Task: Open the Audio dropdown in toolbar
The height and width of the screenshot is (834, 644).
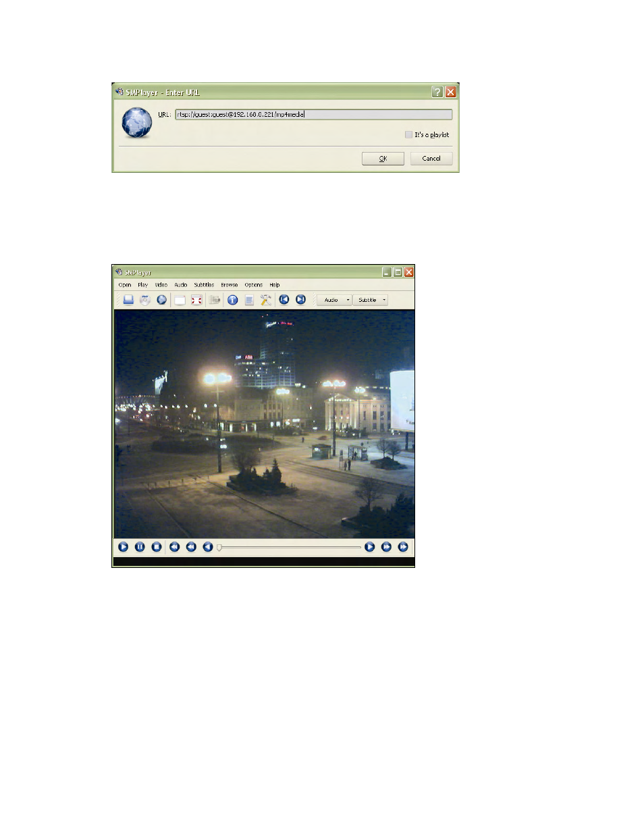Action: (335, 300)
